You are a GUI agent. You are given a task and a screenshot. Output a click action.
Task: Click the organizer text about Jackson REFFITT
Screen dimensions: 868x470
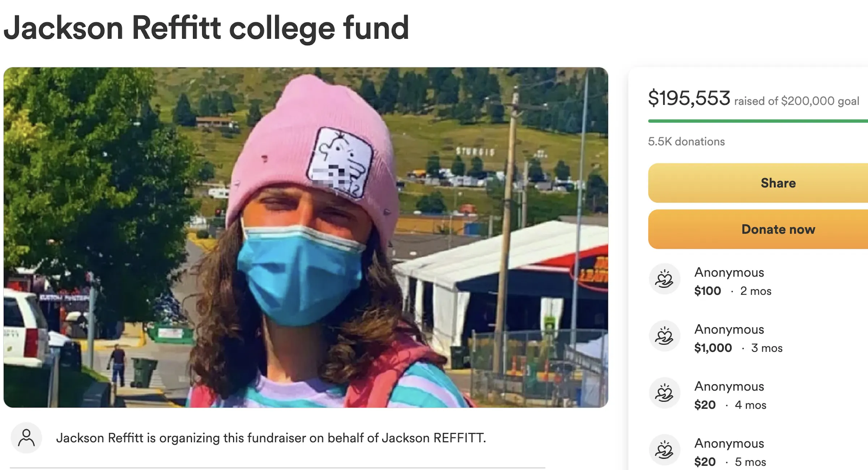[x=271, y=438]
